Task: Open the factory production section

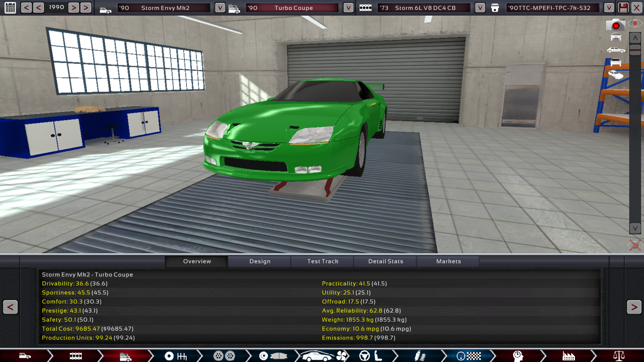Action: tap(568, 356)
